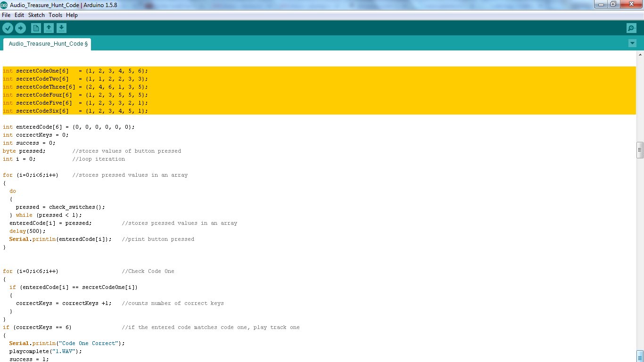644x362 pixels.
Task: Click the 'Serial.println(enteredCode[i]);' statement
Action: point(61,239)
